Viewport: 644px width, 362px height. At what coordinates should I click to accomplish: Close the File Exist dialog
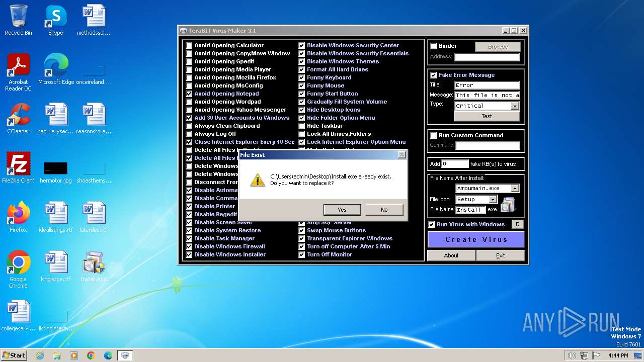401,155
